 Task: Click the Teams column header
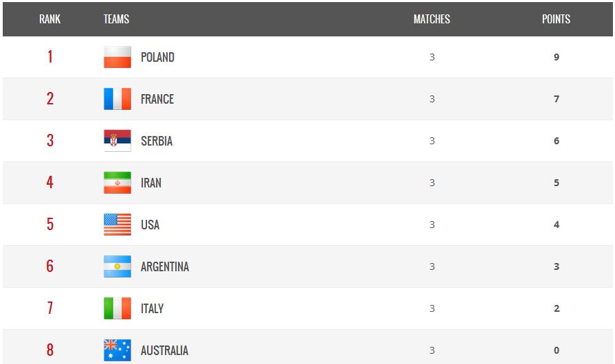(116, 19)
